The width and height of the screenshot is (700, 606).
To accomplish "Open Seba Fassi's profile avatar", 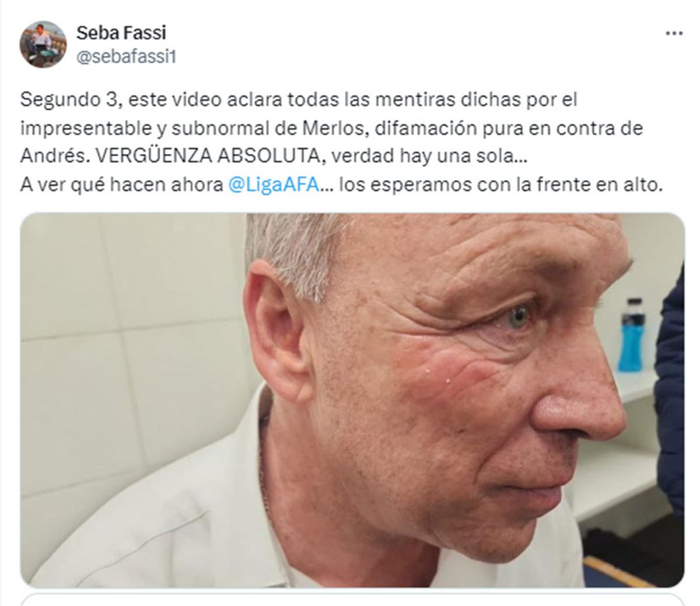I will tap(43, 44).
